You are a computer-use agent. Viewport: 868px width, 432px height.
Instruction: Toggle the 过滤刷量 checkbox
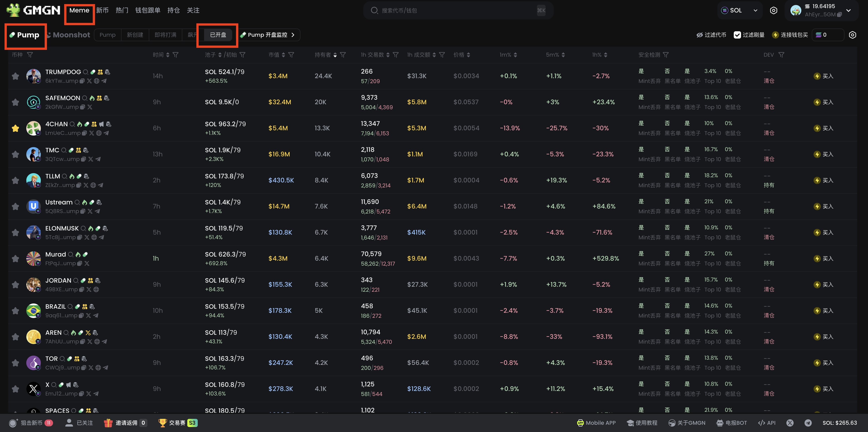click(737, 35)
